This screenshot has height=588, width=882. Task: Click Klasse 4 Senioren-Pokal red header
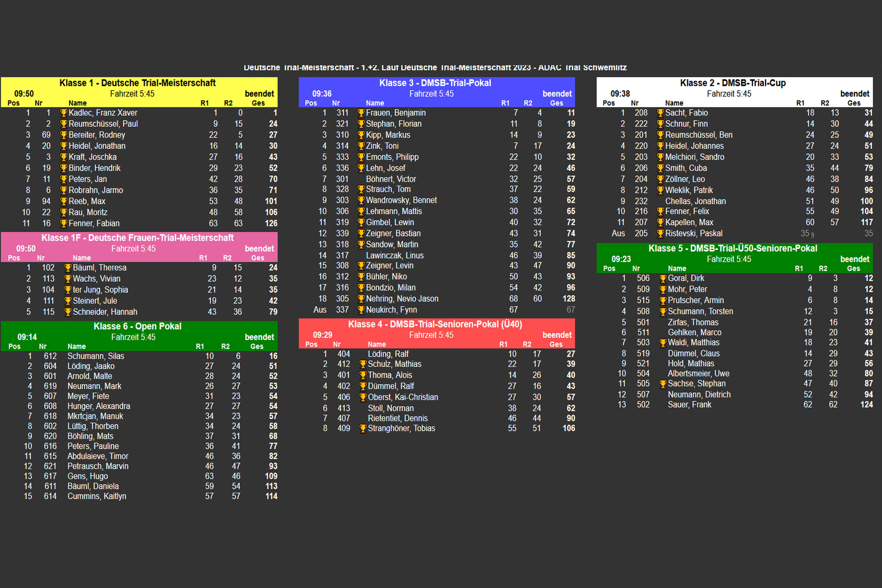pyautogui.click(x=435, y=324)
